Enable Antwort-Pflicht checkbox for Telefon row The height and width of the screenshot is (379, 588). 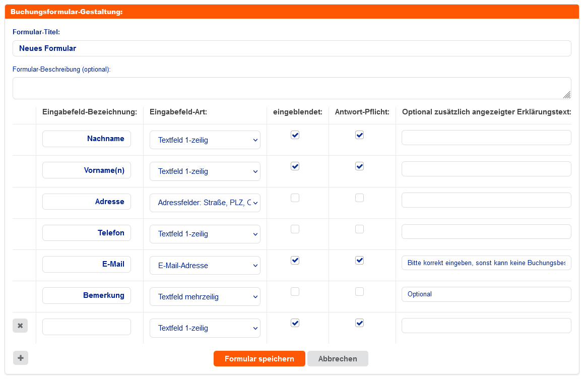359,229
